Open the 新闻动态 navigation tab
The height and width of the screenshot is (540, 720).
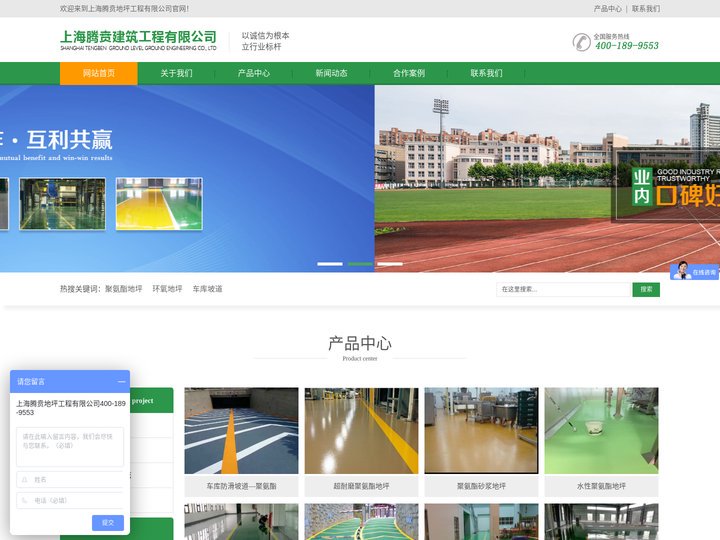point(332,73)
